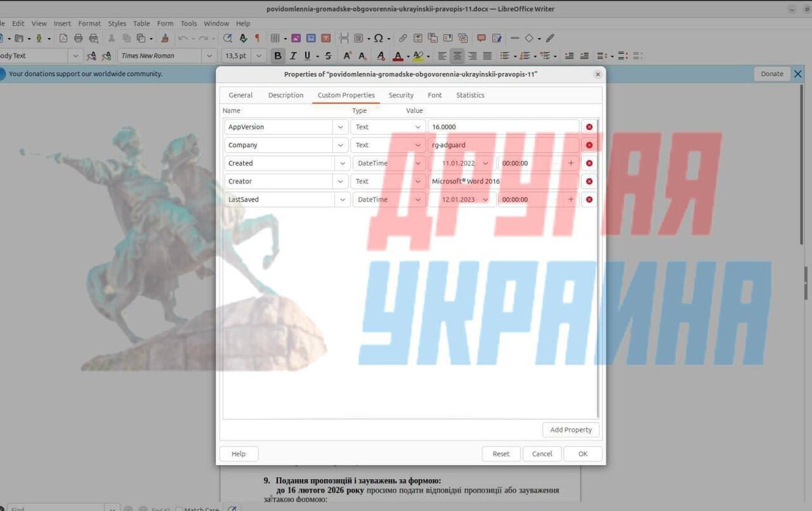
Task: Click the Clear Direct Formatting icon
Action: 381,56
